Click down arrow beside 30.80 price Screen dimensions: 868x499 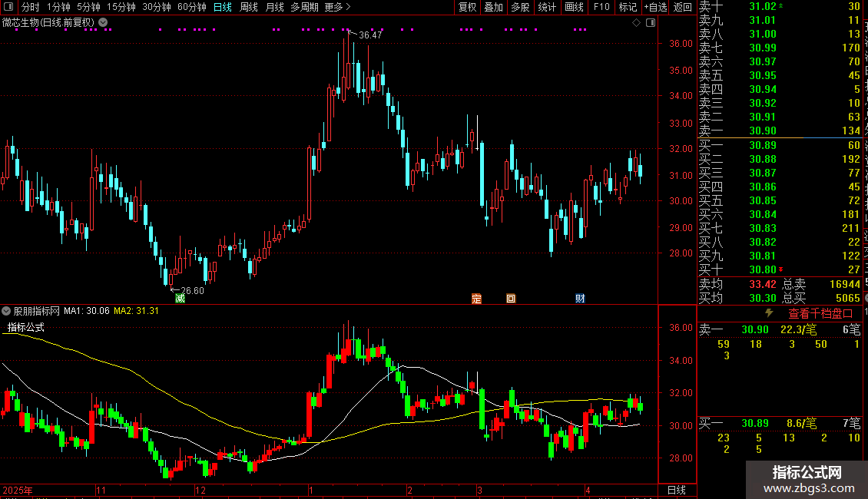780,269
